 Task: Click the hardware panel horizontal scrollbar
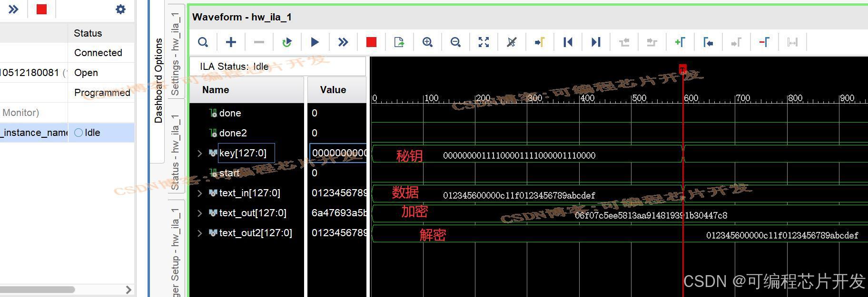37,289
